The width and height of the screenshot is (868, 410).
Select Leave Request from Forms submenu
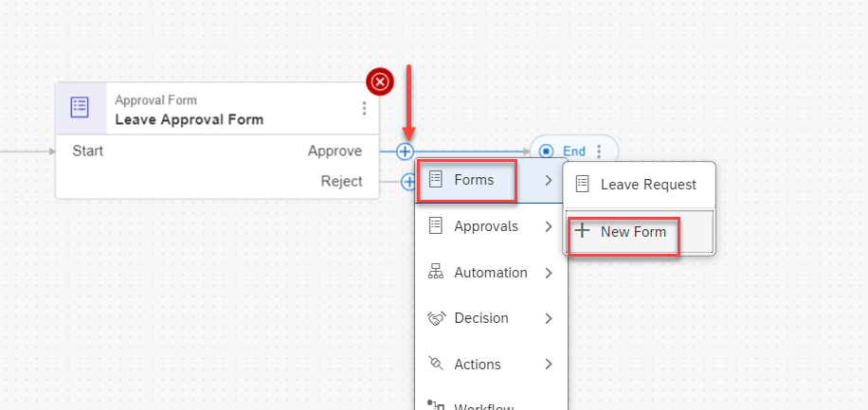pyautogui.click(x=648, y=185)
